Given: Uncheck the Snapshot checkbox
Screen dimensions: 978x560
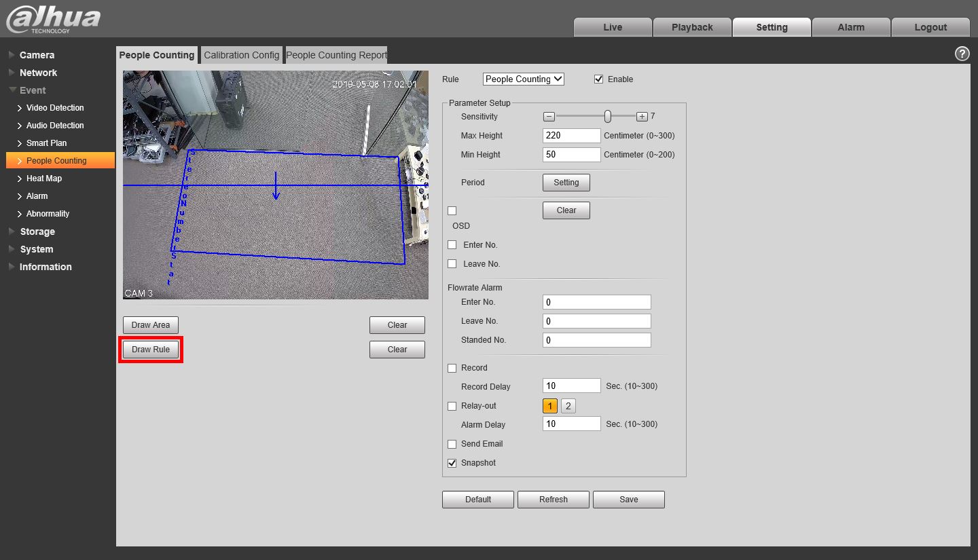Looking at the screenshot, I should pyautogui.click(x=452, y=463).
